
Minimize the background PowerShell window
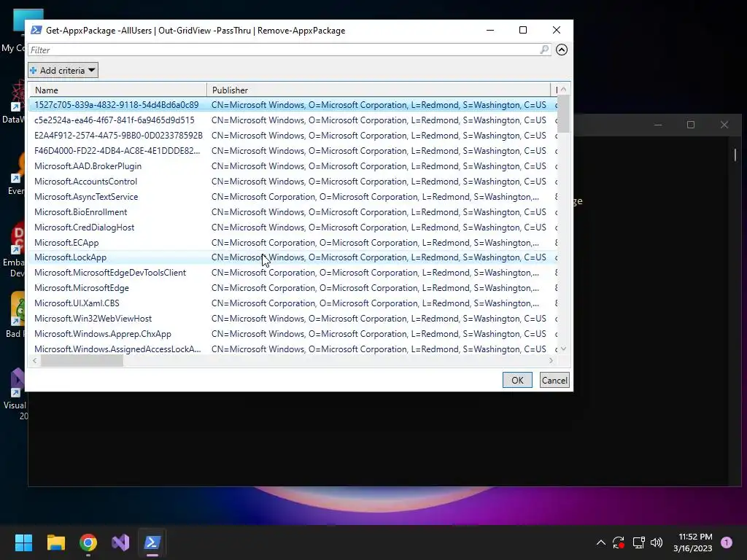(658, 125)
